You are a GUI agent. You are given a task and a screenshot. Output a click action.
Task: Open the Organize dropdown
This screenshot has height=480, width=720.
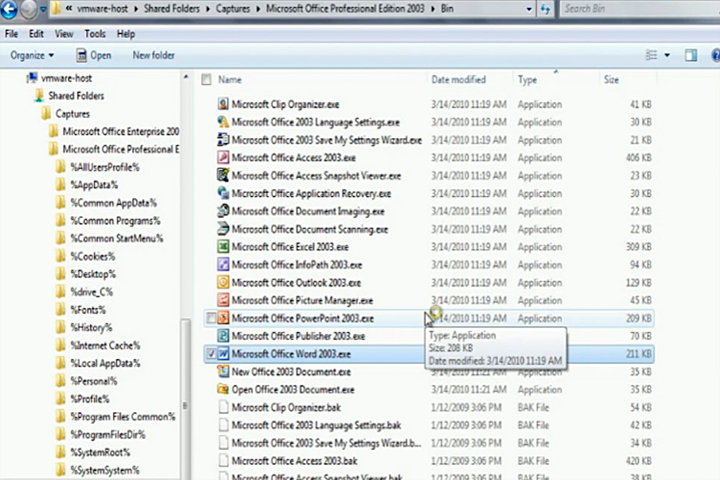[x=32, y=55]
